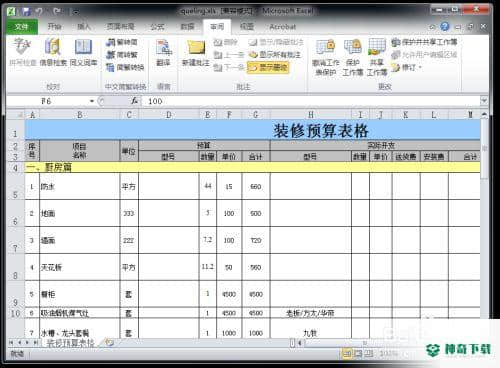Switch to Page Layout view in status bar
This screenshot has width=500, height=368.
358,353
